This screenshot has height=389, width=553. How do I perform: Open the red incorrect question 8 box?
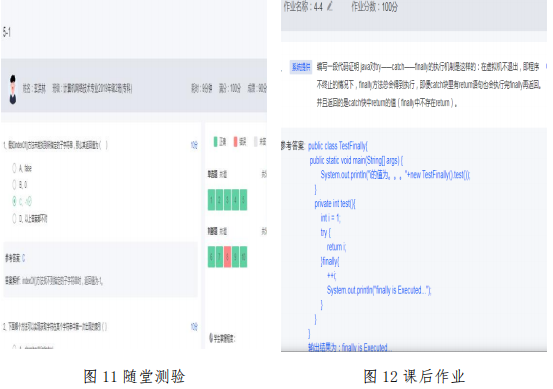click(227, 256)
